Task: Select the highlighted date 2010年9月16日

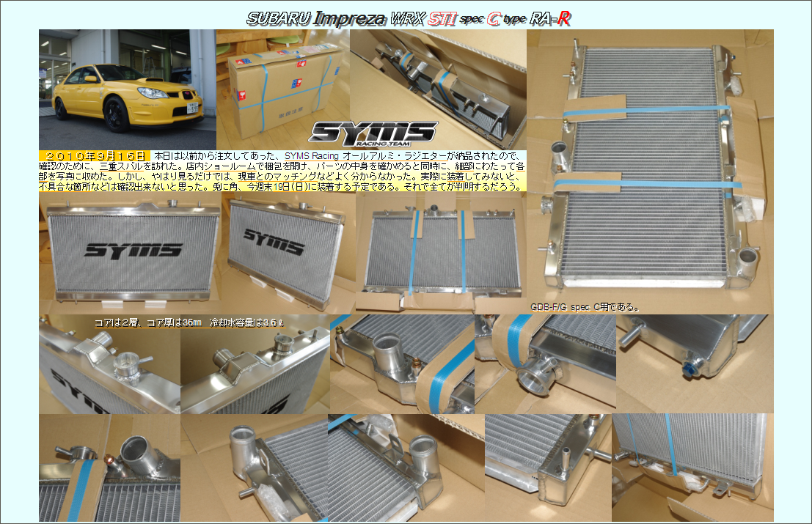Action: click(94, 156)
